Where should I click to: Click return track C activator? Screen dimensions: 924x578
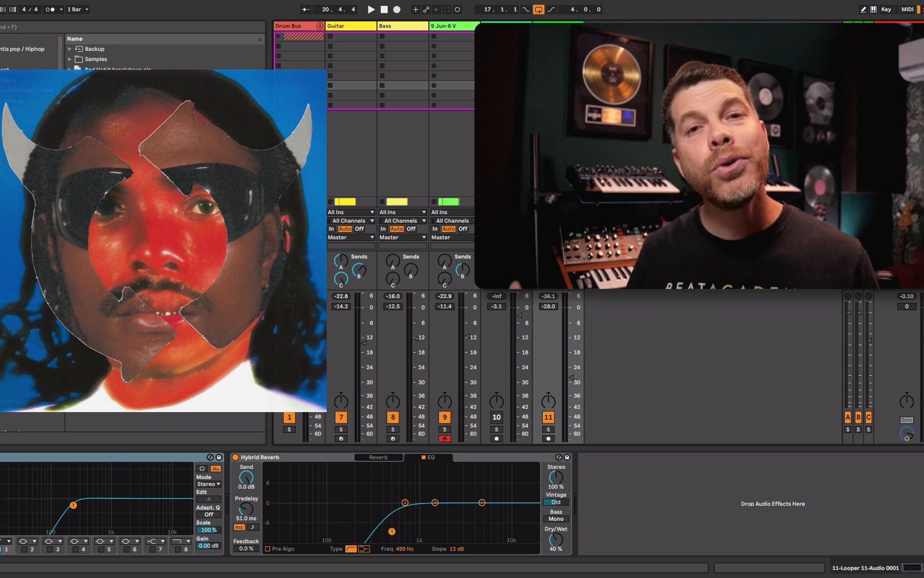[868, 417]
